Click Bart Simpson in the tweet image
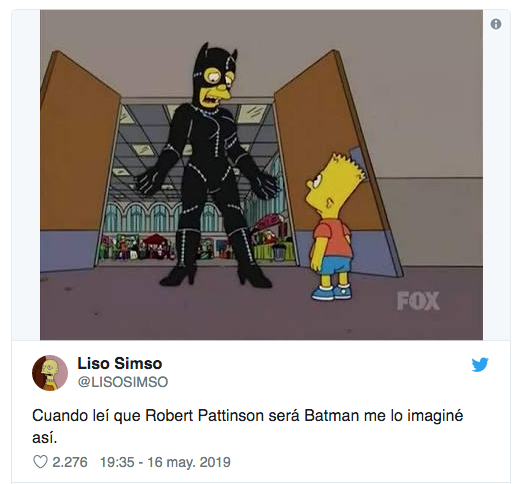Viewport: 519px width, 484px height. point(333,227)
